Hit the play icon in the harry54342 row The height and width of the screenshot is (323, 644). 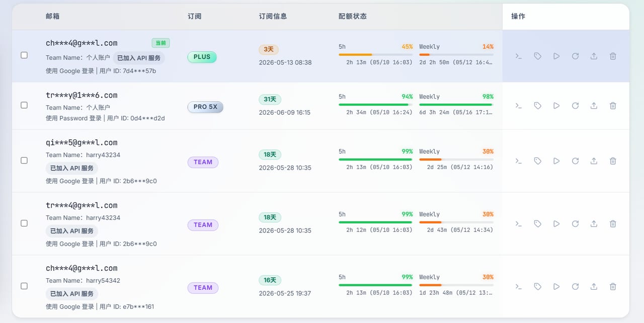(x=556, y=287)
